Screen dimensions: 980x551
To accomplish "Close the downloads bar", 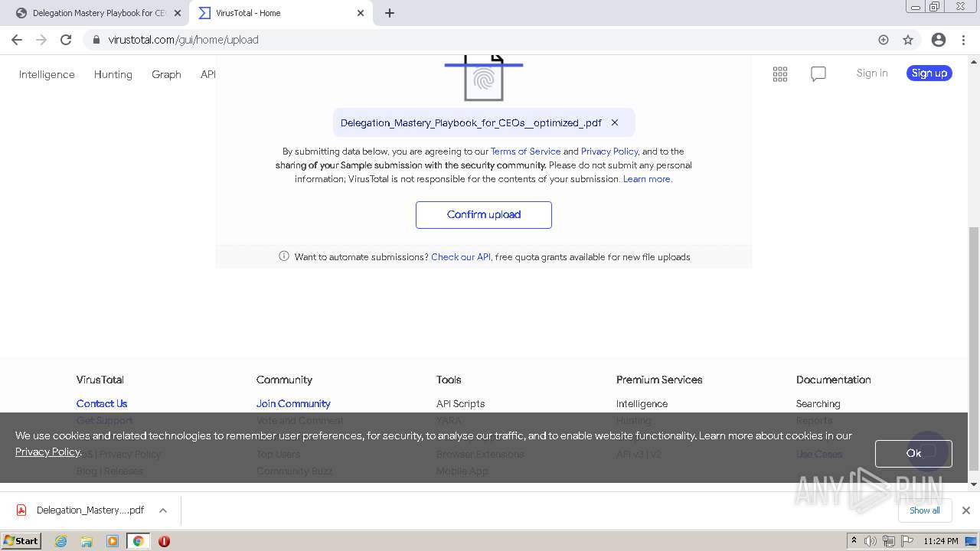I will pos(966,510).
